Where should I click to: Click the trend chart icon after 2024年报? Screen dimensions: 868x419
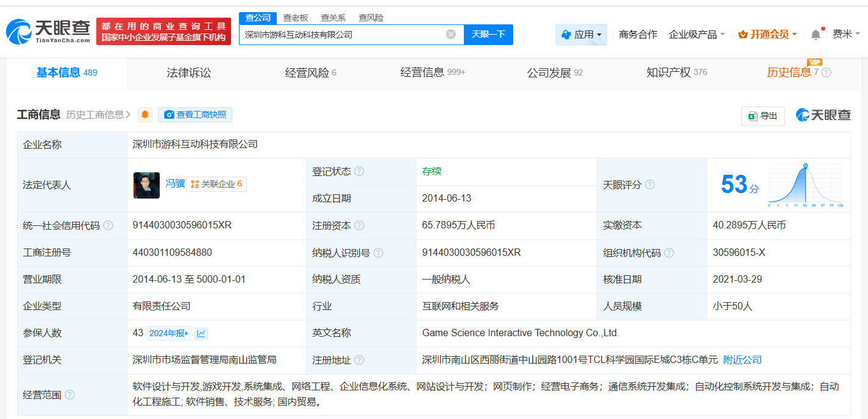coord(201,333)
